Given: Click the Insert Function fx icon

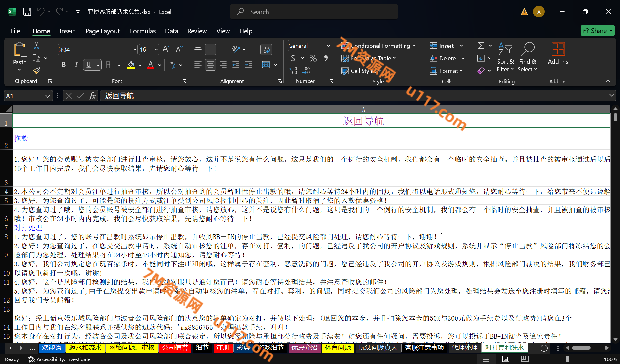Looking at the screenshot, I should pos(92,96).
